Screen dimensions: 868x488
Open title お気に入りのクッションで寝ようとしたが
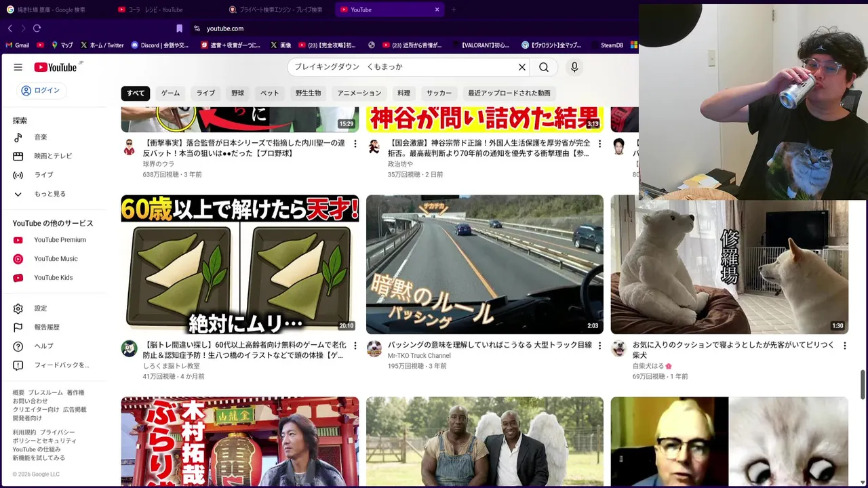point(733,350)
